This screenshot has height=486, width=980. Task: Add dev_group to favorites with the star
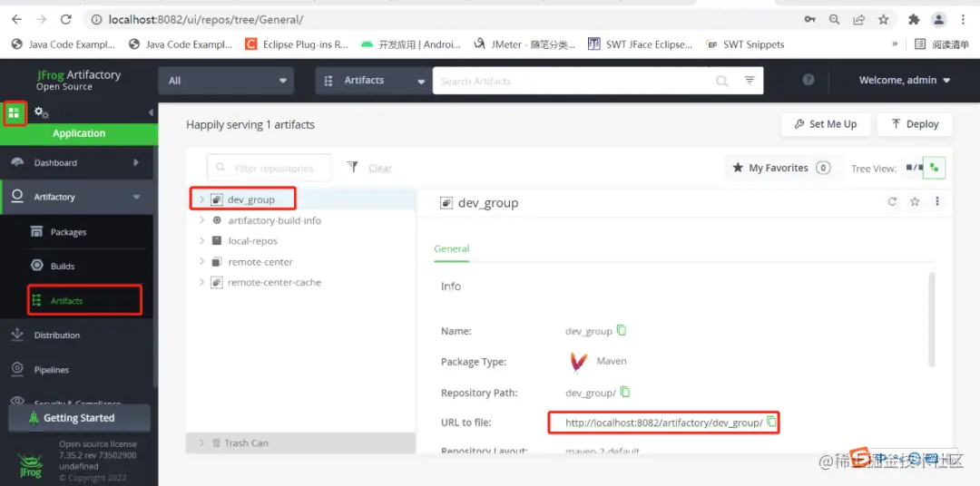pos(915,201)
